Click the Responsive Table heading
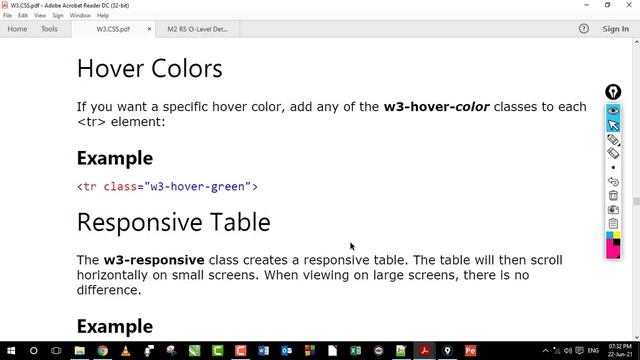The width and height of the screenshot is (640, 360). click(x=173, y=222)
